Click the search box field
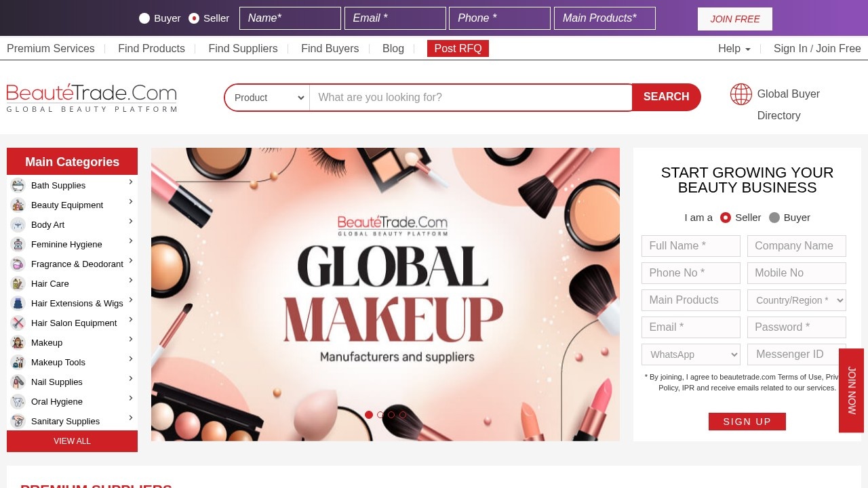Viewport: 868px width, 488px height. point(471,98)
